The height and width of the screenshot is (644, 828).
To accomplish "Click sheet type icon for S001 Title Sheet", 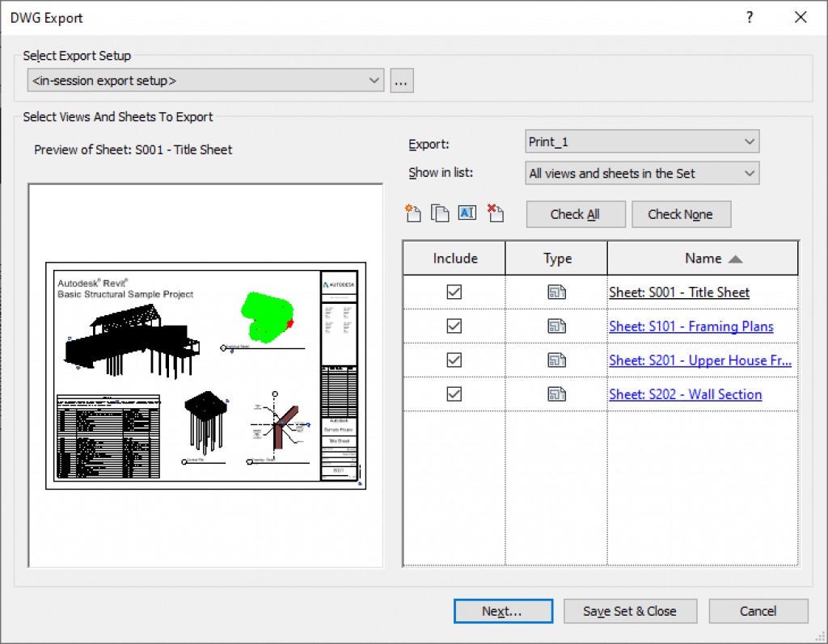I will click(x=556, y=292).
